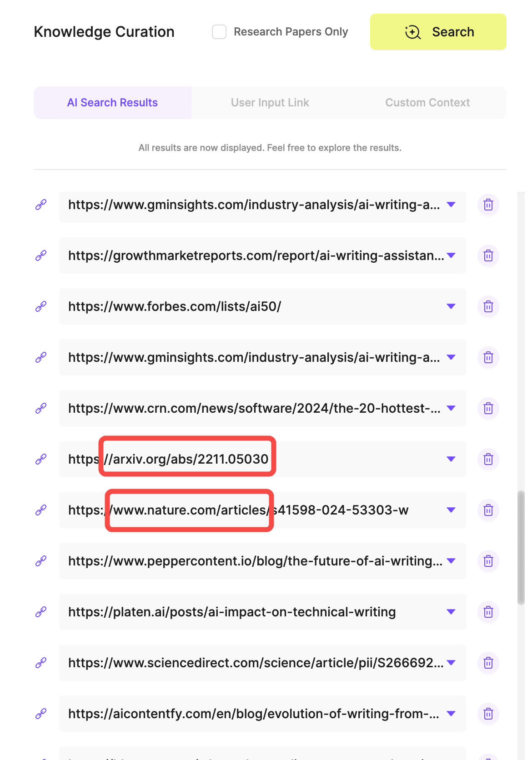Viewport: 532px width, 760px height.
Task: Remove the nature.com article result
Action: coord(488,510)
